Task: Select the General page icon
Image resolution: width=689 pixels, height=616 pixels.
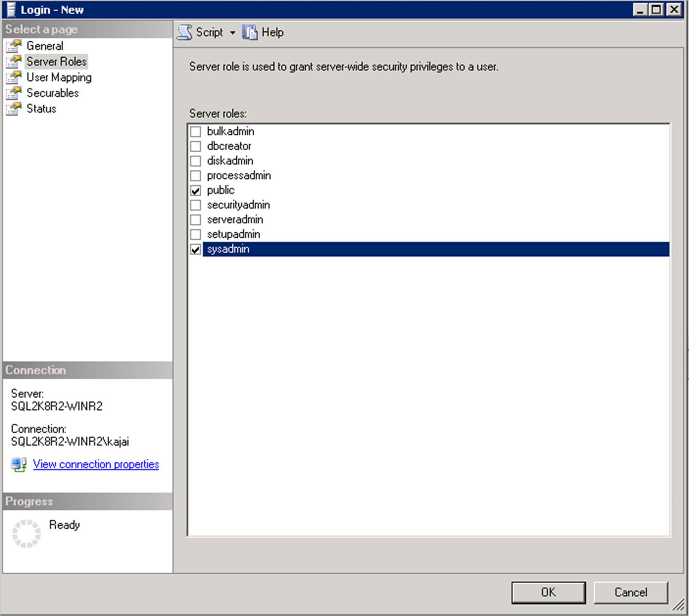Action: (13, 45)
